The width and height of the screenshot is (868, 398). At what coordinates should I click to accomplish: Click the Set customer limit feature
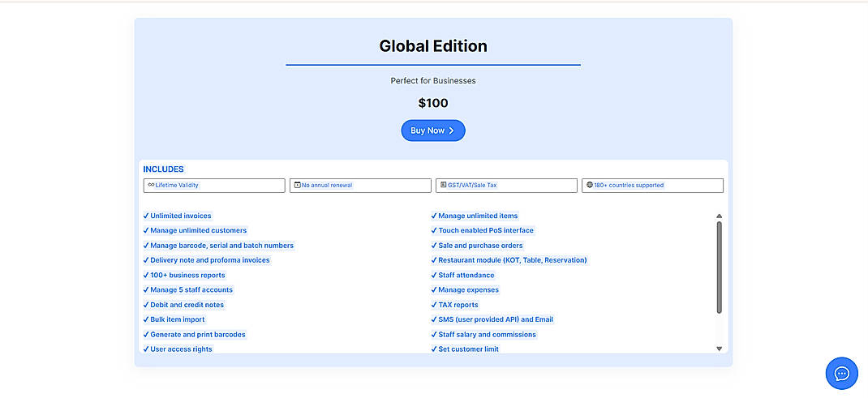pos(465,349)
